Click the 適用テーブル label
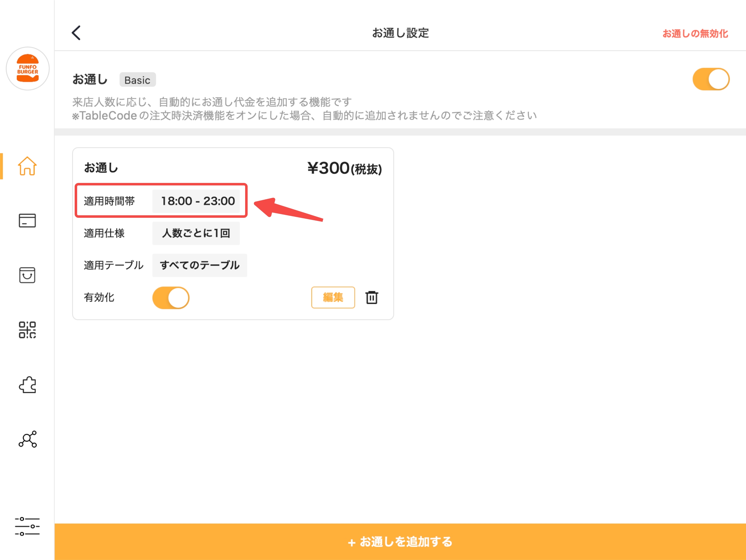The width and height of the screenshot is (746, 560). click(x=114, y=265)
